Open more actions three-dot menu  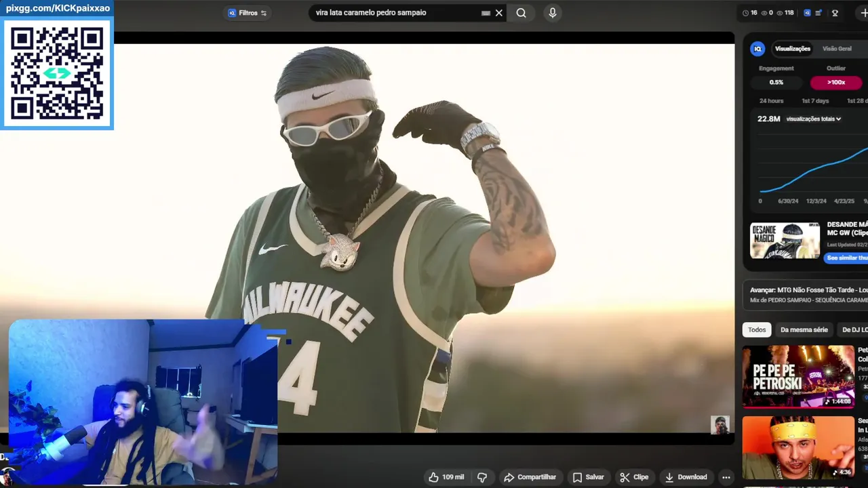pyautogui.click(x=726, y=477)
